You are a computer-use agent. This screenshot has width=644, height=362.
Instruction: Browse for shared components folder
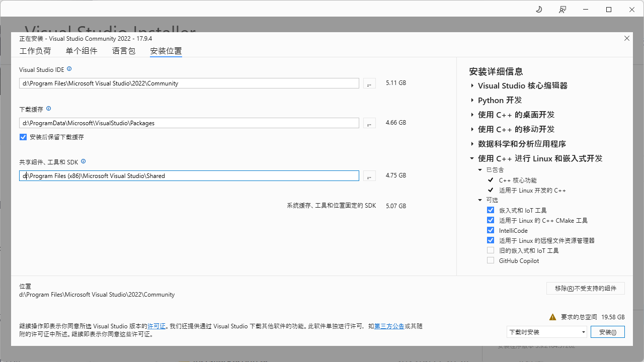(x=369, y=176)
